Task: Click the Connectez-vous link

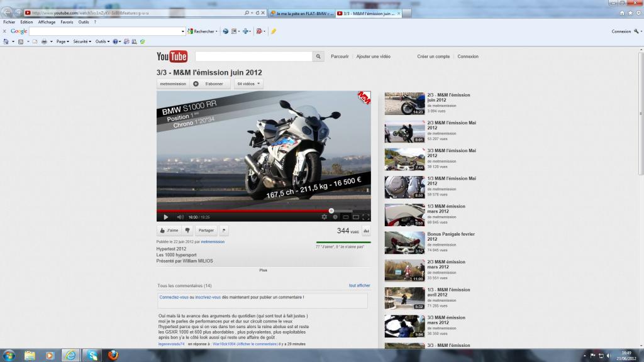Action: [174, 297]
